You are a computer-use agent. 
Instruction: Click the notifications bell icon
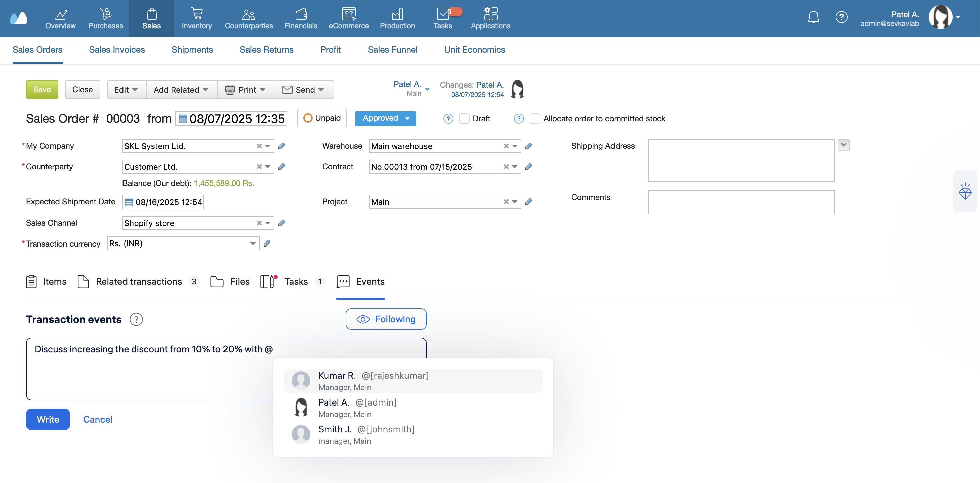click(813, 17)
